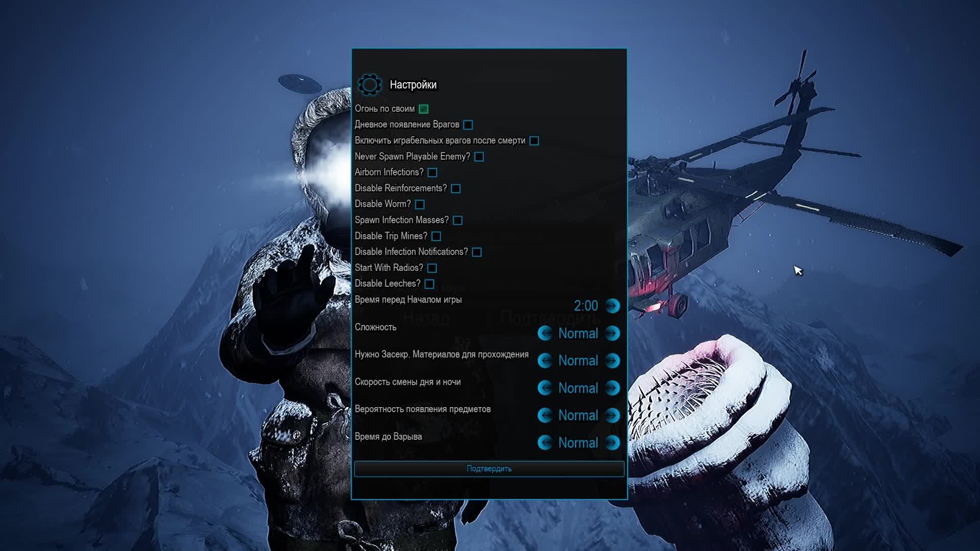Viewport: 980px width, 551px height.
Task: Decrease Нужно Засекр. Материалов with left arrow
Action: (x=545, y=361)
